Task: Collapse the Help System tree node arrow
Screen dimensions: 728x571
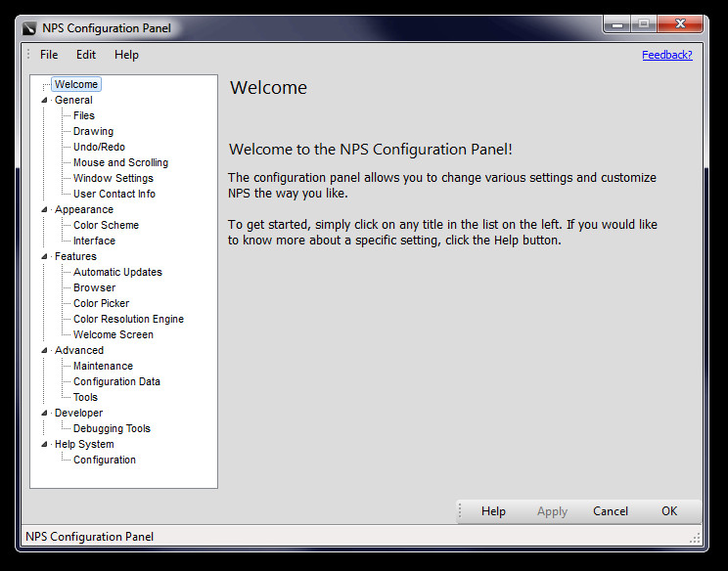Action: [44, 444]
